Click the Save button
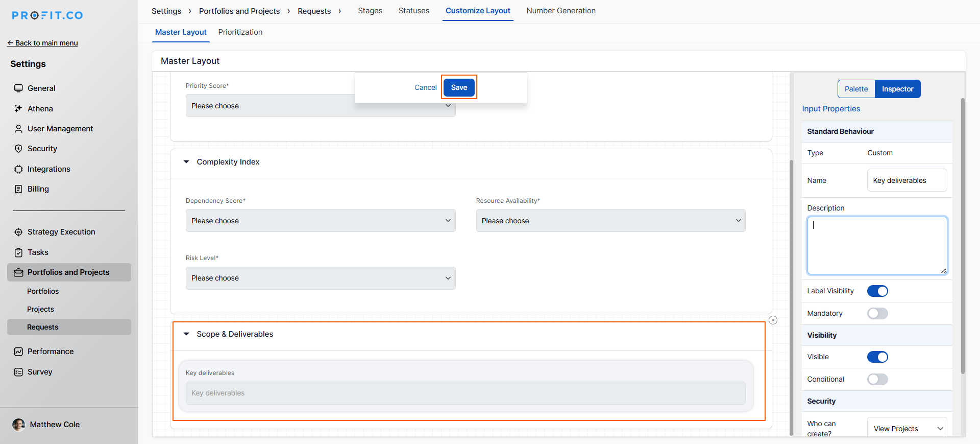Viewport: 980px width, 444px height. click(459, 87)
